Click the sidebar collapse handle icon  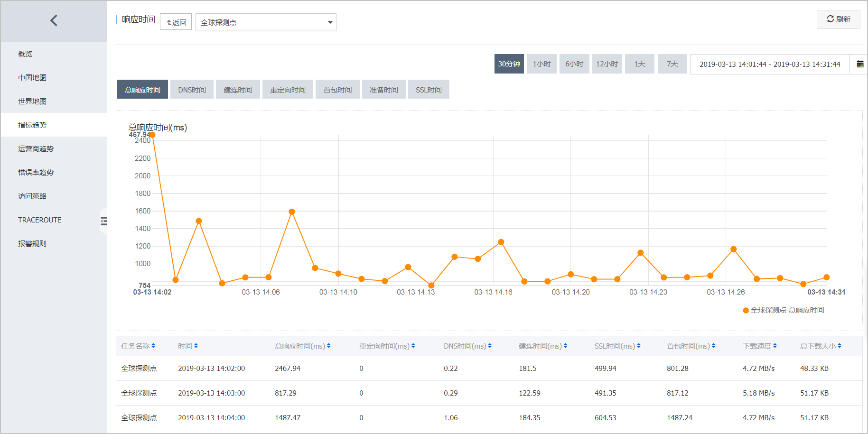[104, 221]
